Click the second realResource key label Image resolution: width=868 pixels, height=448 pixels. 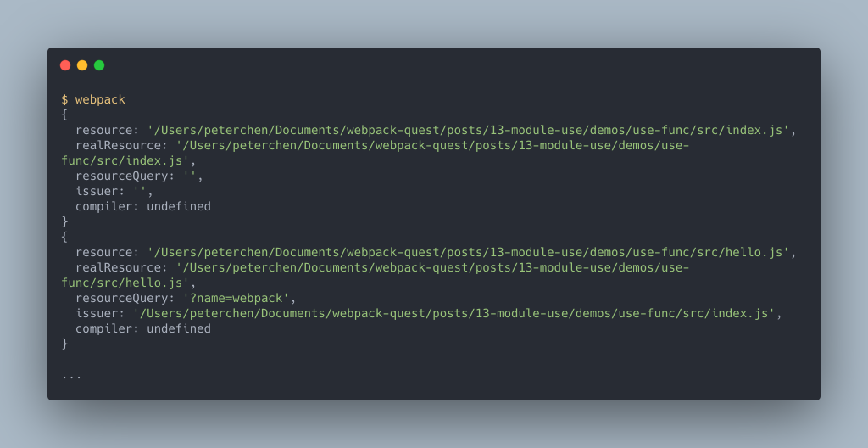pyautogui.click(x=121, y=267)
